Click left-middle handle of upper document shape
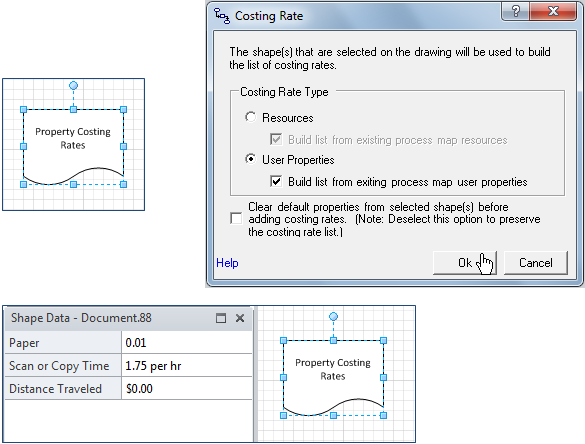The height and width of the screenshot is (444, 585). click(x=24, y=147)
